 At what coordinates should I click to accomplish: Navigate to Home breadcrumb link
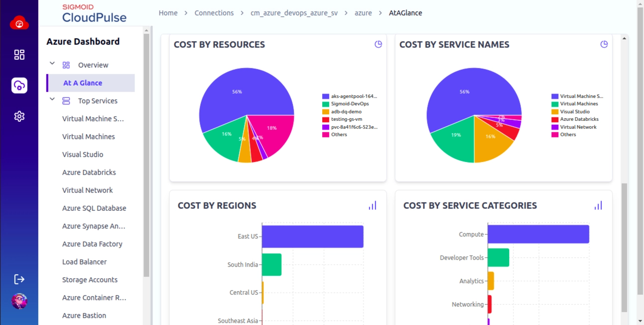(168, 13)
